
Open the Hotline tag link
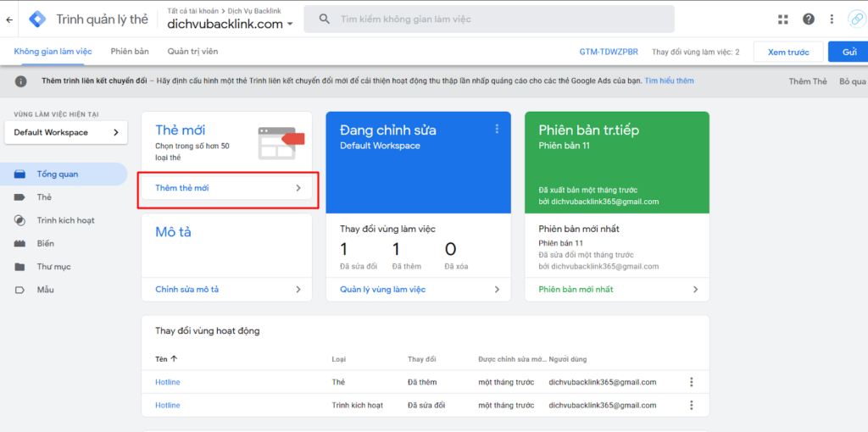click(168, 382)
